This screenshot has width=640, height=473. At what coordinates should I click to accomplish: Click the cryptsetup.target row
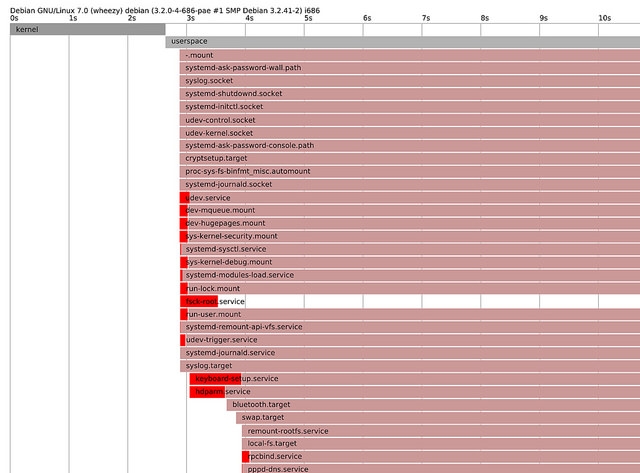410,158
